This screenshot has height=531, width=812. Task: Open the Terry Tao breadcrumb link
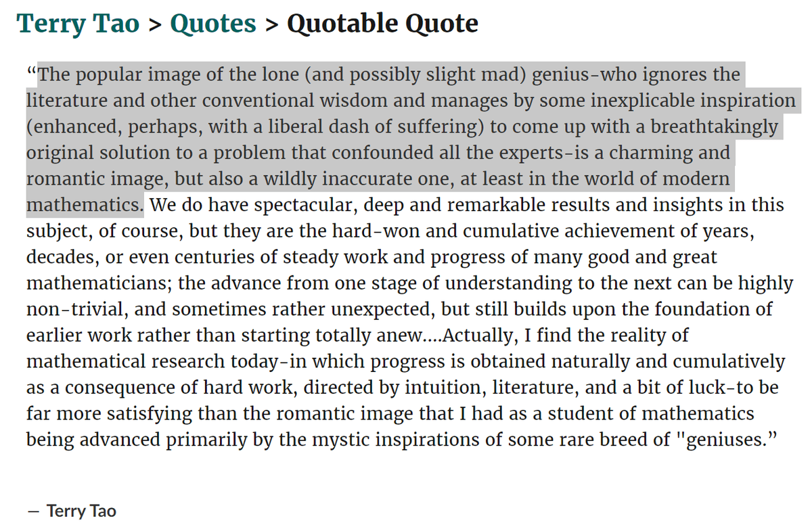coord(78,24)
